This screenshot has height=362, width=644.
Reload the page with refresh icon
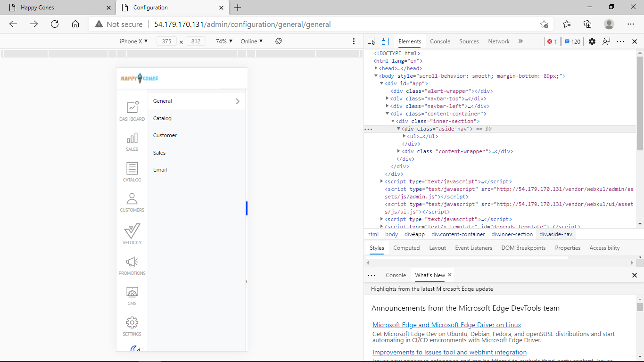tap(55, 24)
